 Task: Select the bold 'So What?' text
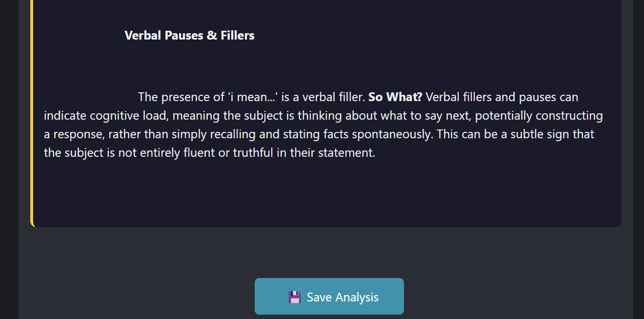click(x=395, y=97)
